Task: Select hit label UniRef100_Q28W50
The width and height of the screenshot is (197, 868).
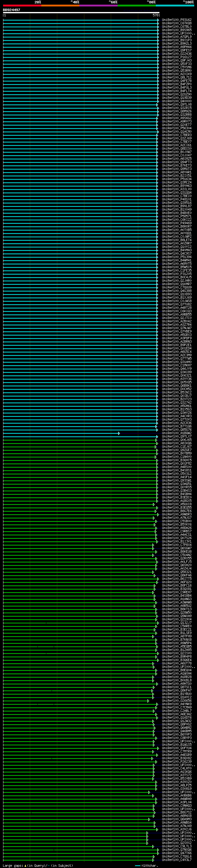Action: [177, 612]
